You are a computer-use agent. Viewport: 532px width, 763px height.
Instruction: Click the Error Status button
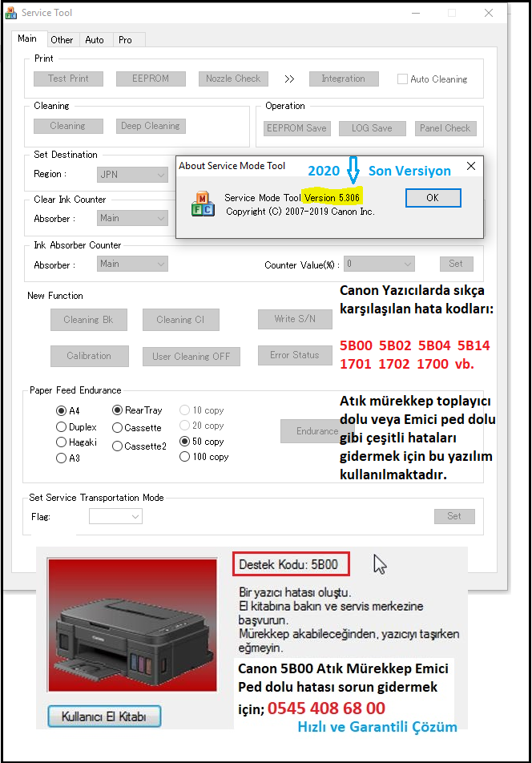295,355
